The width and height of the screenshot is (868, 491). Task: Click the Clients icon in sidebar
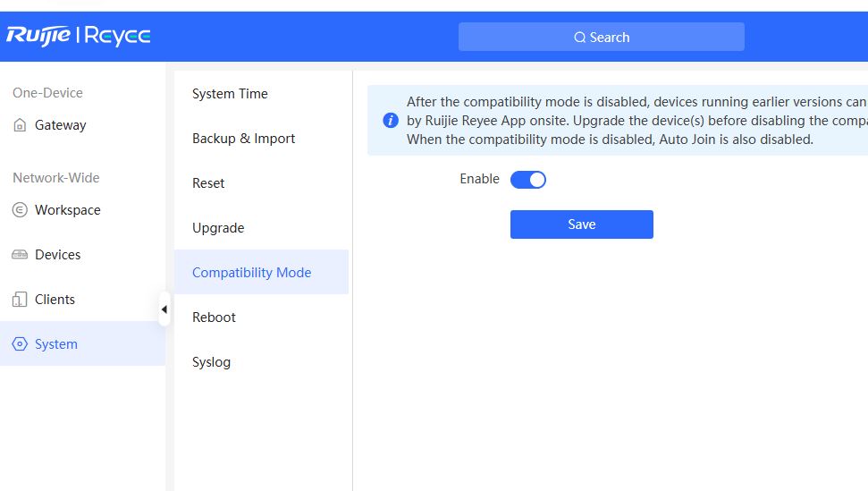pyautogui.click(x=20, y=300)
